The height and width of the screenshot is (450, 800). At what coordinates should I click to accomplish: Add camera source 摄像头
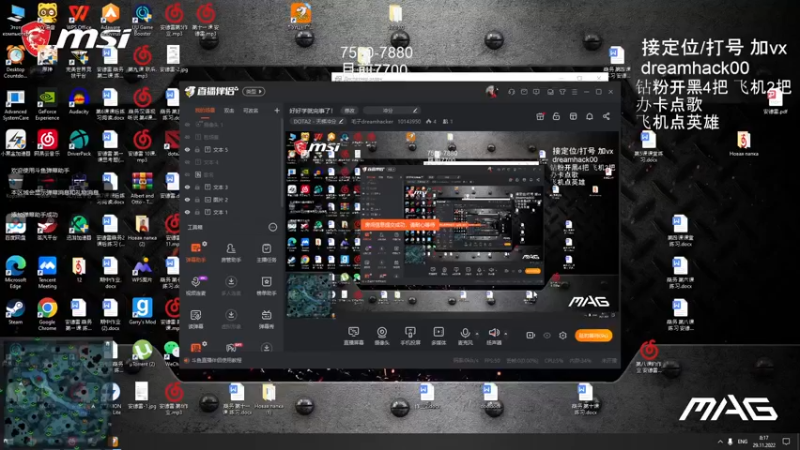coord(382,336)
